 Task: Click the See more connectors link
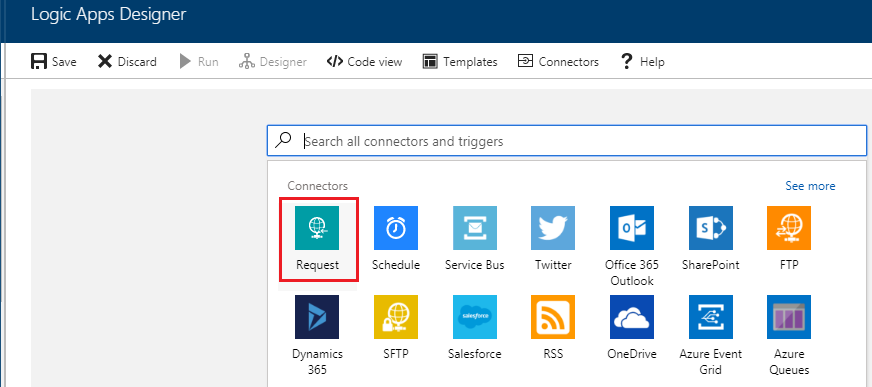click(810, 186)
